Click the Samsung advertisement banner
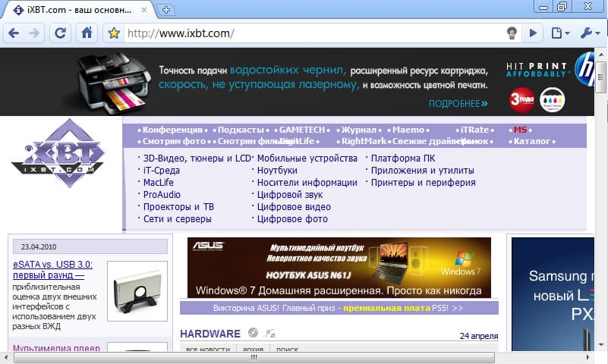608x364 pixels. point(553,294)
